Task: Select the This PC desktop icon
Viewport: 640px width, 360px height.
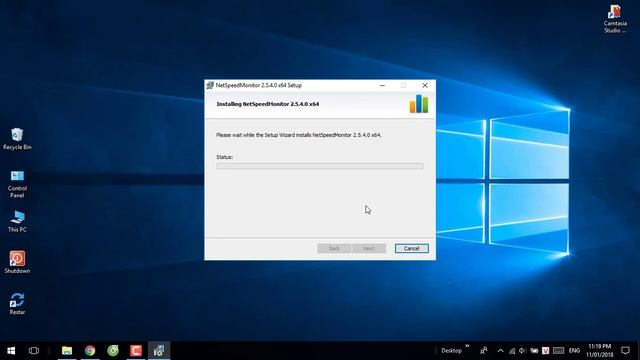Action: (17, 221)
